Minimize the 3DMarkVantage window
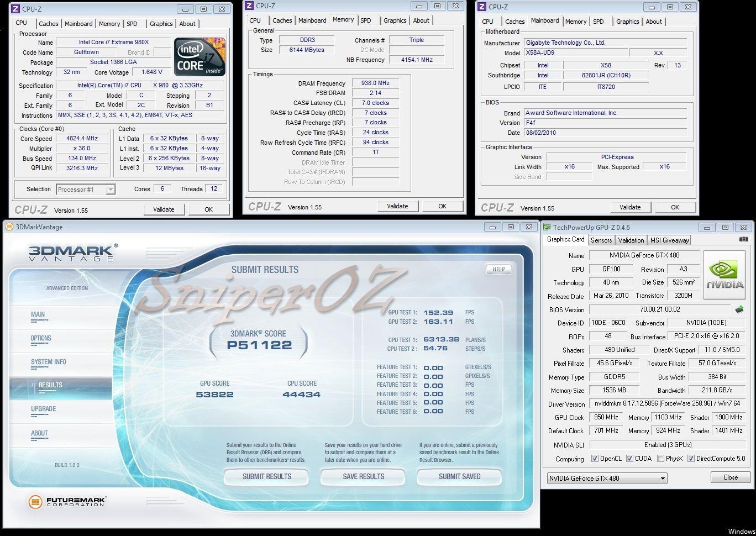Image resolution: width=756 pixels, height=536 pixels. click(492, 227)
